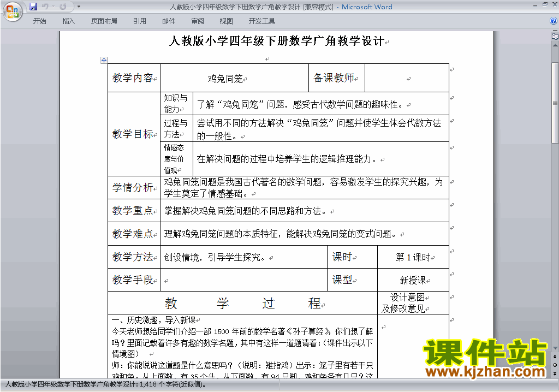The width and height of the screenshot is (559, 392).
Task: Switch to the 视图 tab
Action: [226, 21]
